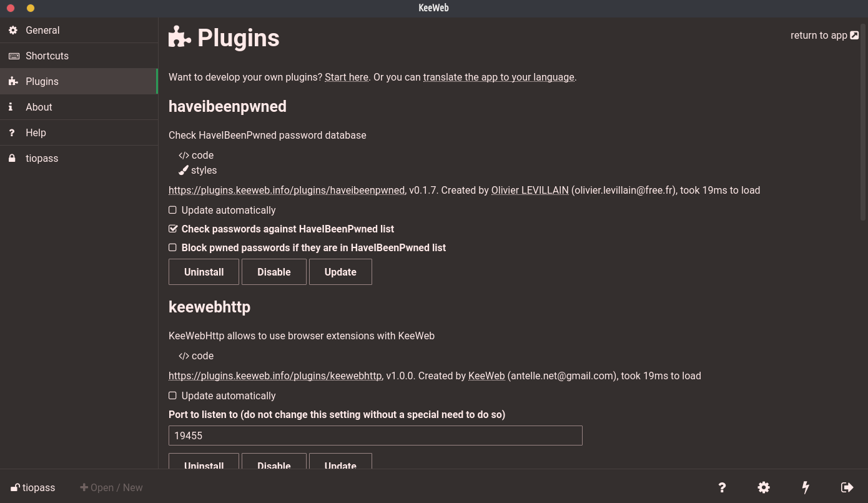Image resolution: width=868 pixels, height=503 pixels.
Task: Click the 'Port to listen to' label
Action: tap(337, 414)
